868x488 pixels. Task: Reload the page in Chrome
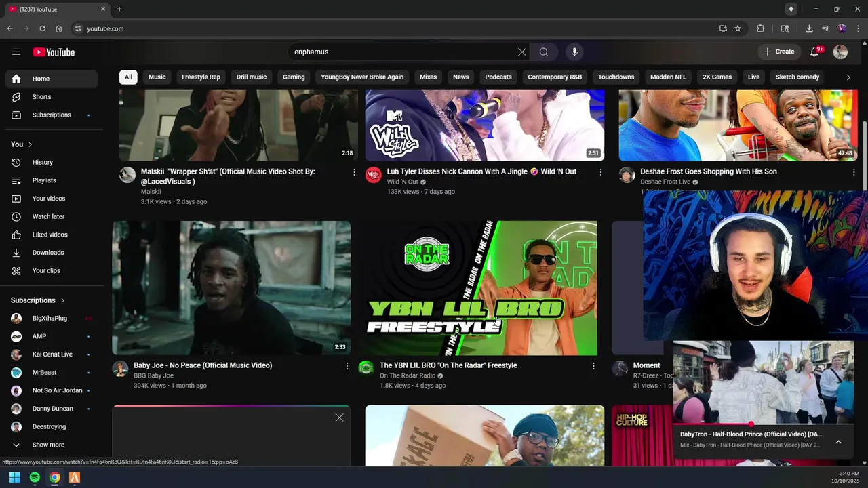pos(42,28)
